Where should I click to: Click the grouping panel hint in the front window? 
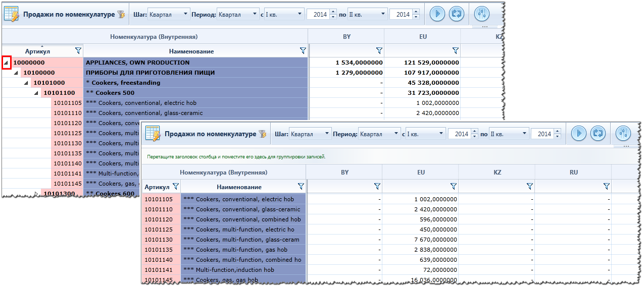pos(236,157)
